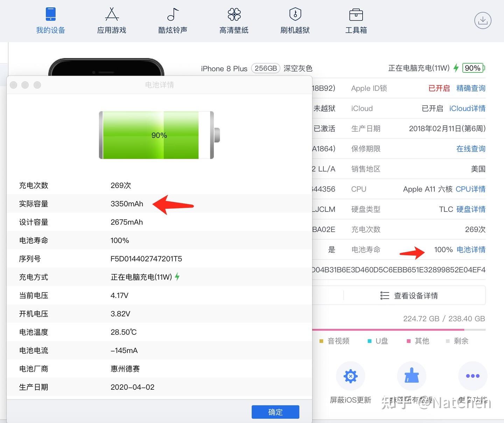Open the 电池详情 battery details link

coord(471,250)
